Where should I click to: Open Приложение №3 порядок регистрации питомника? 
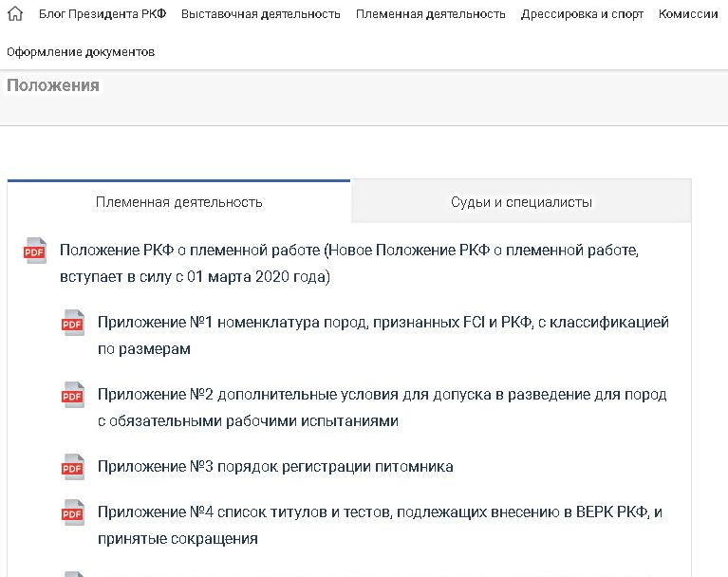(275, 467)
